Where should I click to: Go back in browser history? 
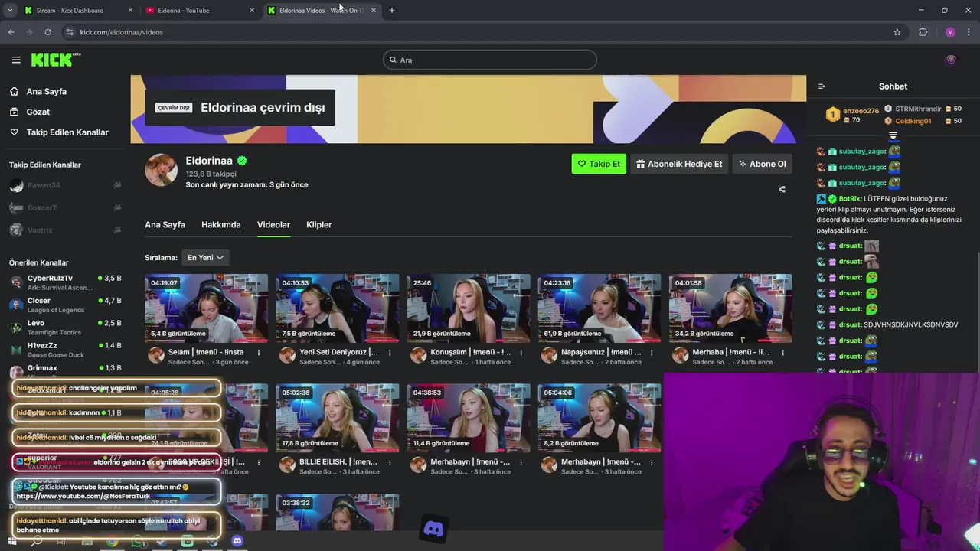click(11, 32)
